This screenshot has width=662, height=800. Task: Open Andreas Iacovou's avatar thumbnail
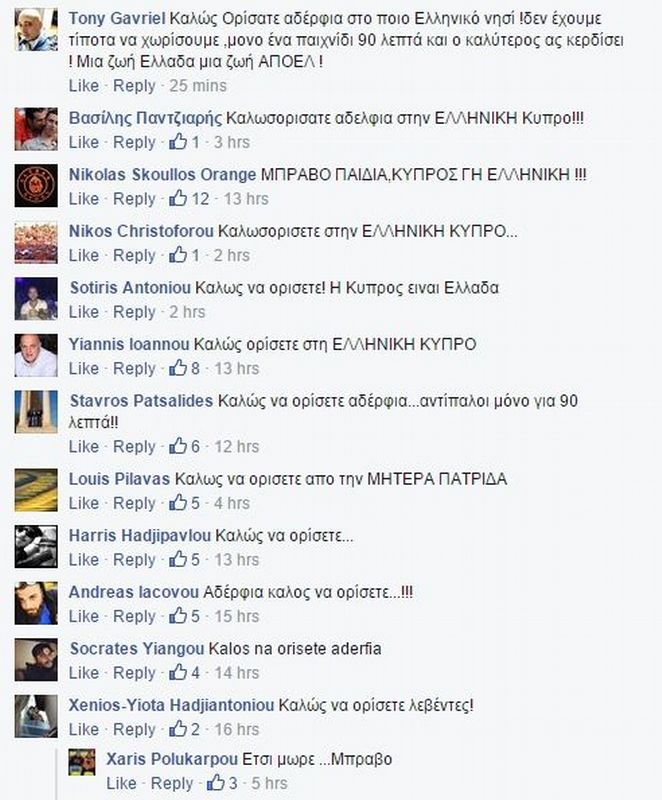(36, 603)
